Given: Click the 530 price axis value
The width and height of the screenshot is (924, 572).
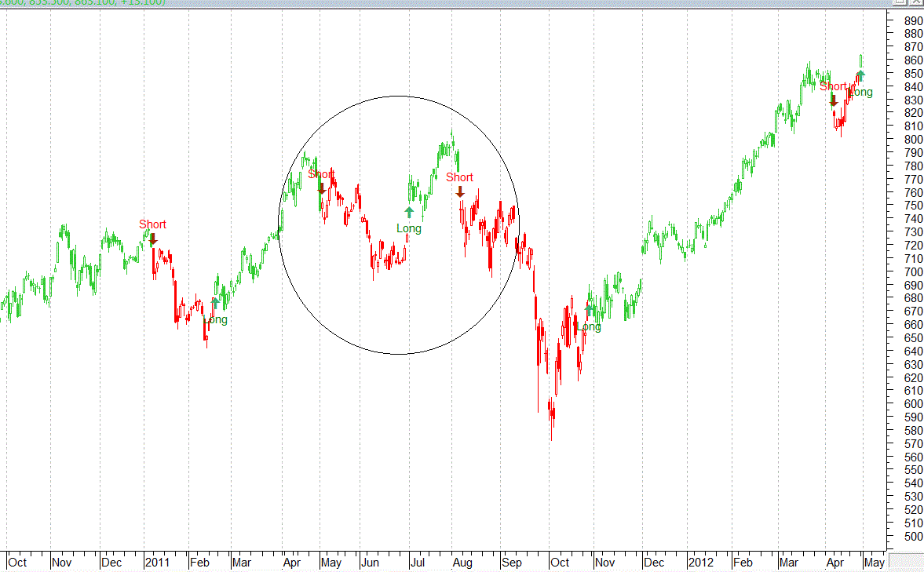Looking at the screenshot, I should click(913, 497).
